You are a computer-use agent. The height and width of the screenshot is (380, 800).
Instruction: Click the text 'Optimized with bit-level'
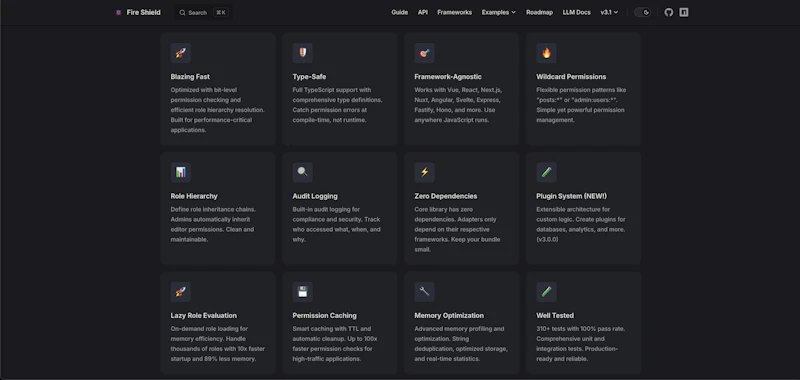(203, 90)
